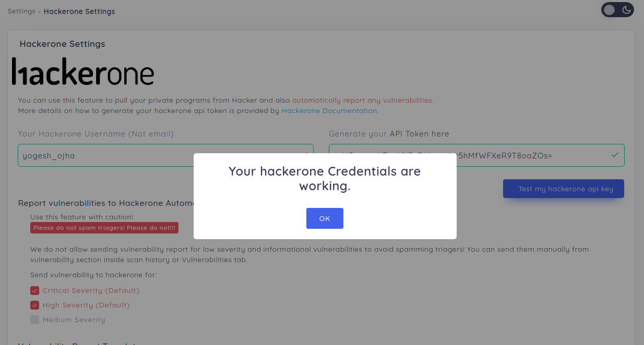Toggle the dark mode switch knob
The image size is (644, 345).
pyautogui.click(x=610, y=10)
